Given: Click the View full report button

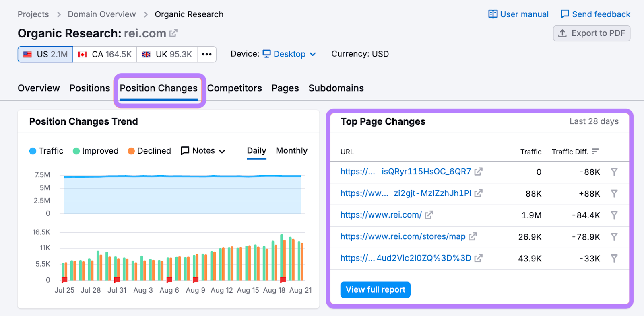Looking at the screenshot, I should point(375,290).
